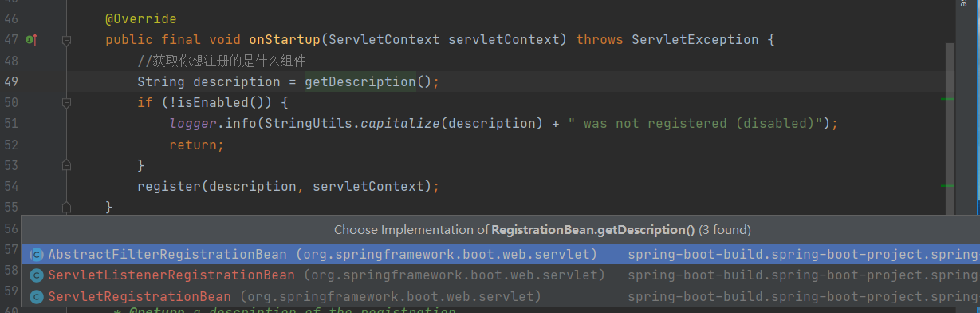Click the throws keyword on line 47

[600, 39]
